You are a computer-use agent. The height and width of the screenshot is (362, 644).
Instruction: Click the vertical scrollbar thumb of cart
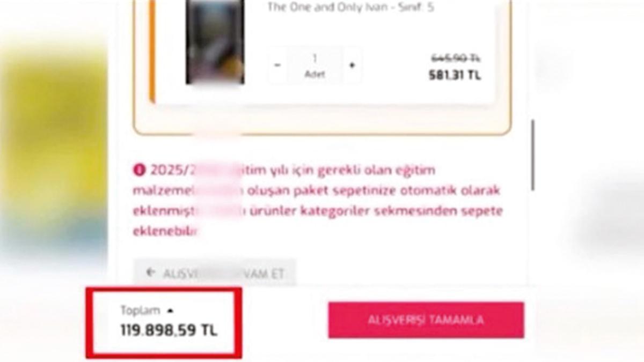[532, 154]
